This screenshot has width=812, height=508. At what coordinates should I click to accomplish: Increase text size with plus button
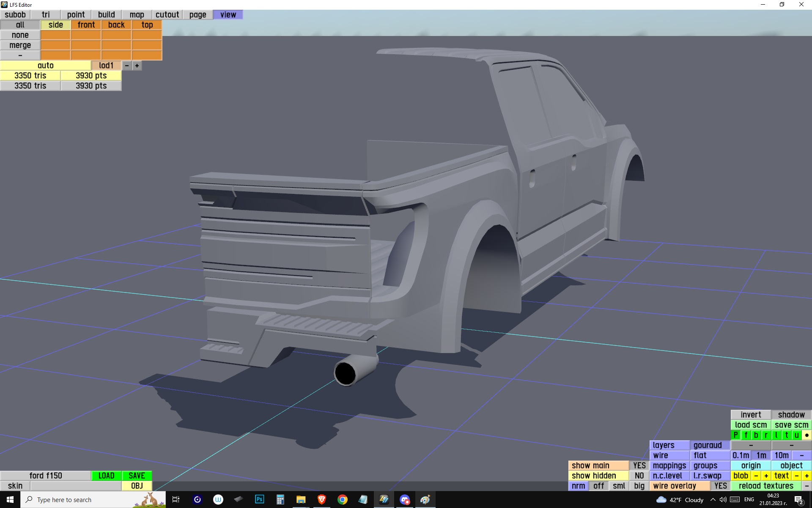coord(807,475)
